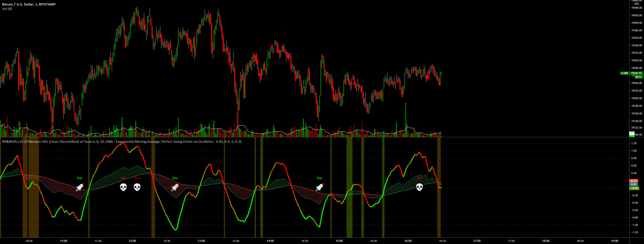Click the rocket buy marker near 14:43
The width and height of the screenshot is (644, 244).
[x=319, y=187]
